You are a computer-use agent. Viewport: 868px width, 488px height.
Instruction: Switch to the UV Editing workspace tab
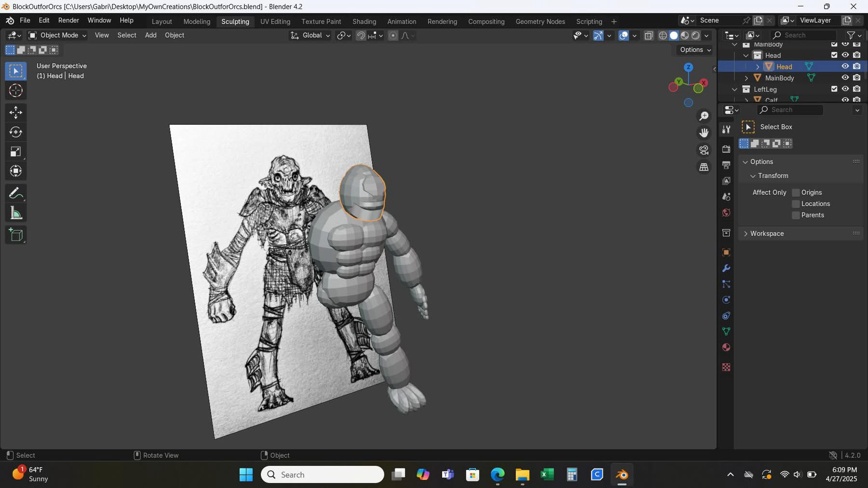tap(275, 22)
